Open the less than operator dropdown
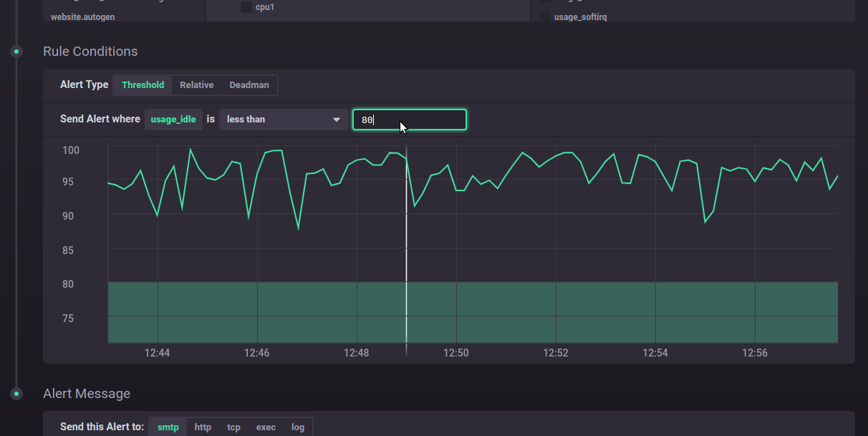Screen dimensions: 868x436 tap(283, 120)
